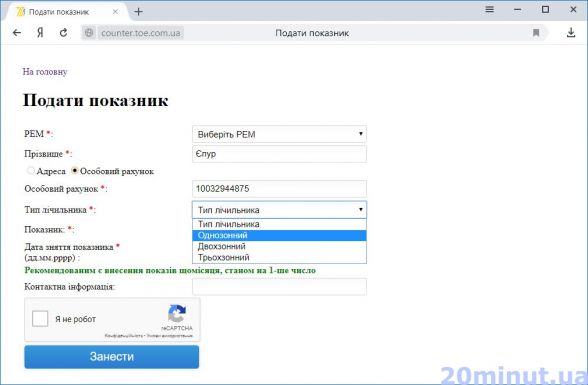
Task: Focus the Контактна інформація input field
Action: coord(279,287)
